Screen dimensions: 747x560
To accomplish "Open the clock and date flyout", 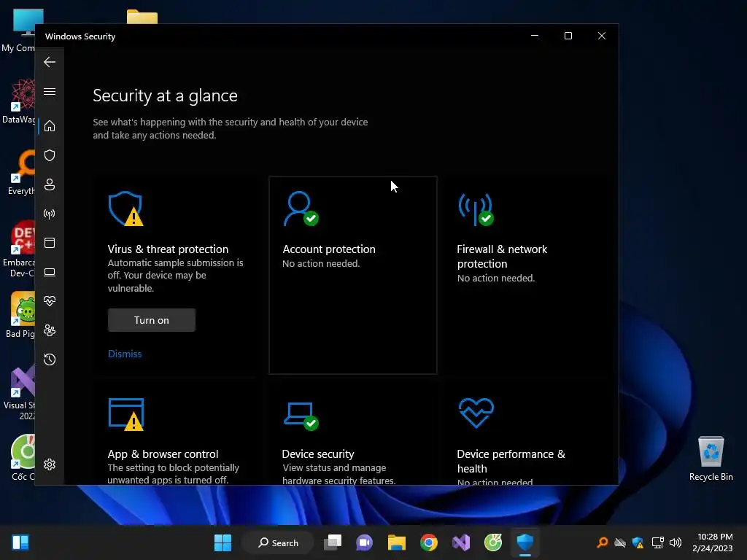I will (713, 542).
